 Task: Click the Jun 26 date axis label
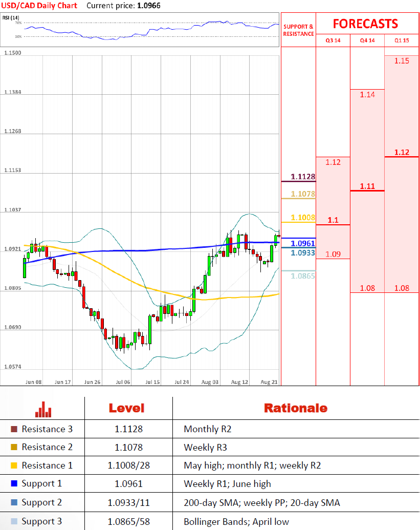click(92, 383)
